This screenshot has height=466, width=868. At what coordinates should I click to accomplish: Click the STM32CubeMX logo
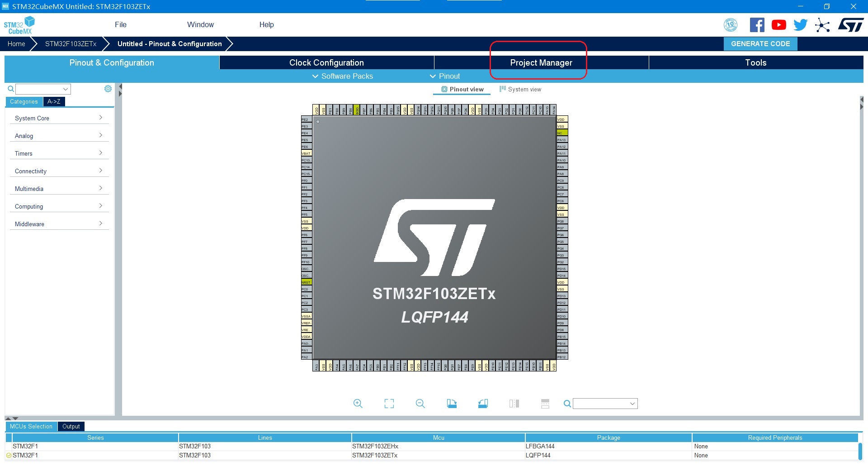pos(19,25)
